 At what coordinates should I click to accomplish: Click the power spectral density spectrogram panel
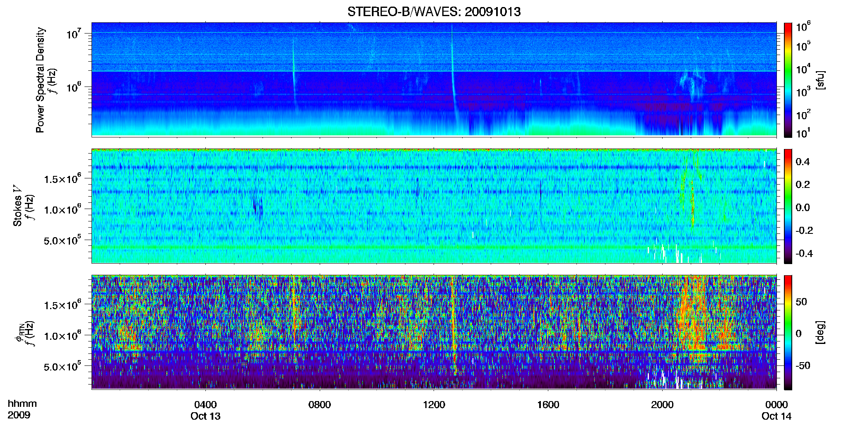point(434,79)
